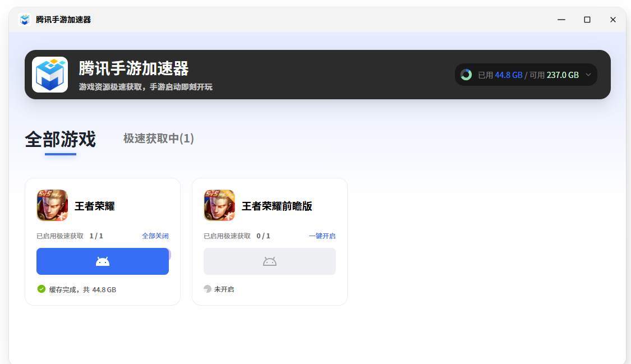Click the small app icon in the title bar
The width and height of the screenshot is (631, 364).
(x=25, y=19)
